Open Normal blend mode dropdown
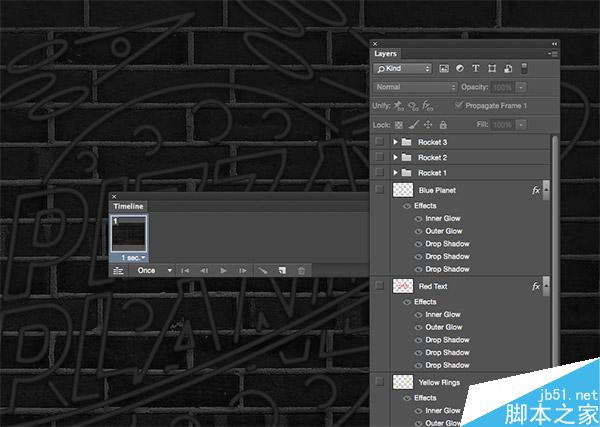The height and width of the screenshot is (427, 600). pyautogui.click(x=415, y=87)
